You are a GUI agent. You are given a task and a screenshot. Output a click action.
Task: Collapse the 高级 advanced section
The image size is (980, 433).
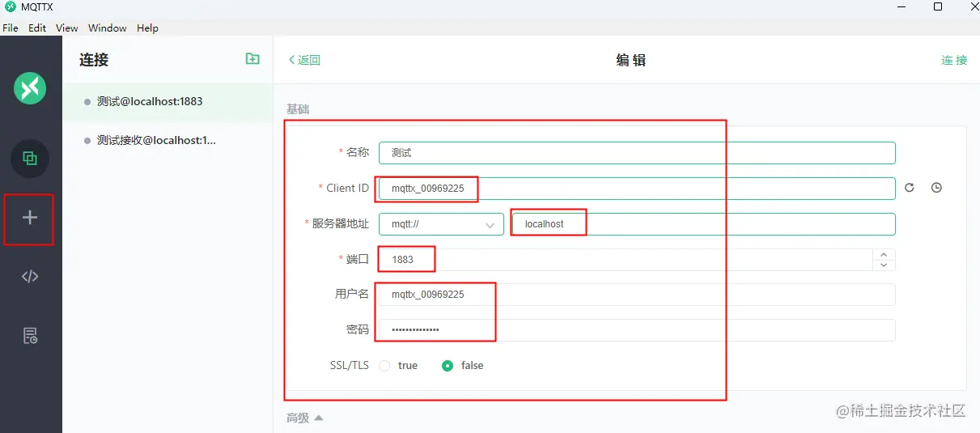click(x=305, y=418)
